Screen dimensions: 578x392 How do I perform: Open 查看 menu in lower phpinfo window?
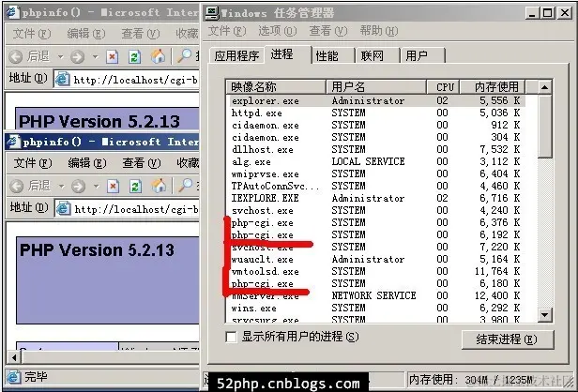tap(141, 163)
